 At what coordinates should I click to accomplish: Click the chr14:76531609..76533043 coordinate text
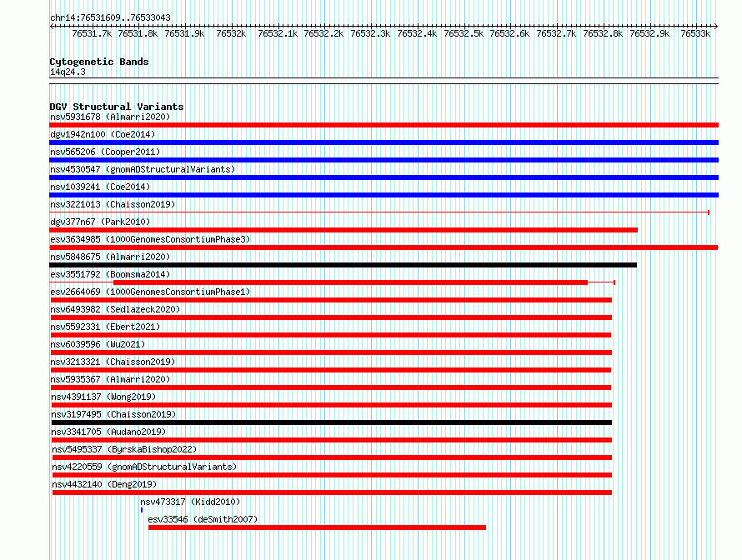(x=110, y=17)
